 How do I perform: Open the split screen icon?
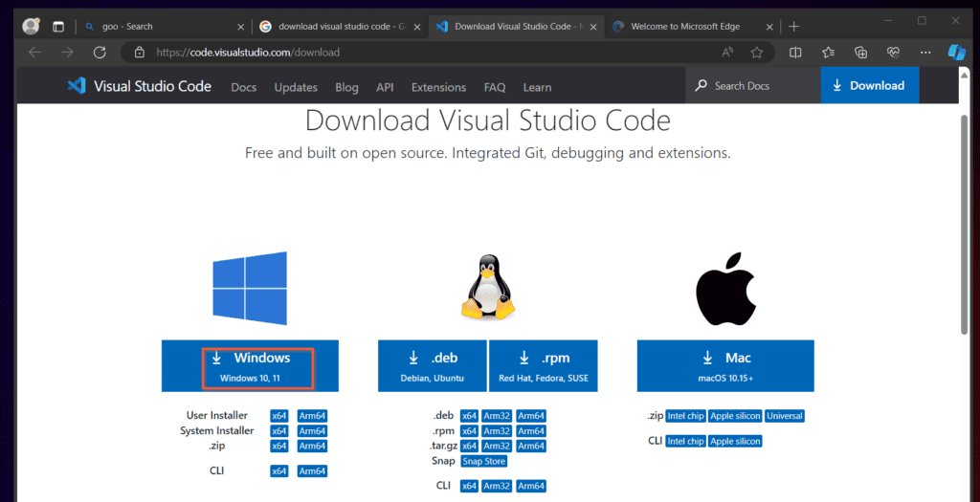pos(795,53)
